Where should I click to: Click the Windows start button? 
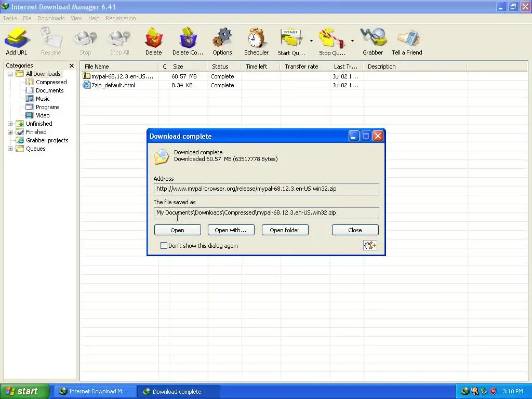click(24, 391)
